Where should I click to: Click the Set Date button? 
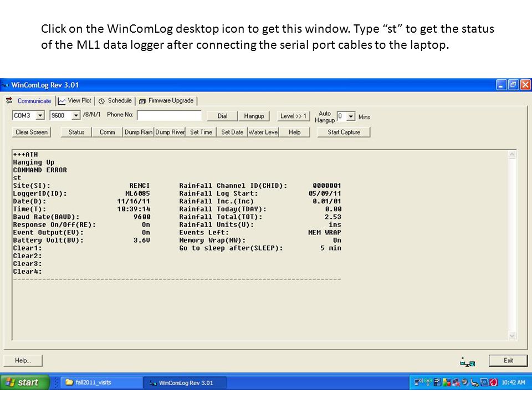click(232, 132)
